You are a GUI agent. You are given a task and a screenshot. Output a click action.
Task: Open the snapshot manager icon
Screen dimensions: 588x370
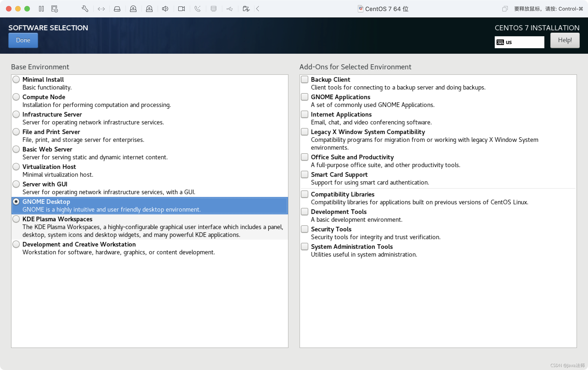point(54,9)
